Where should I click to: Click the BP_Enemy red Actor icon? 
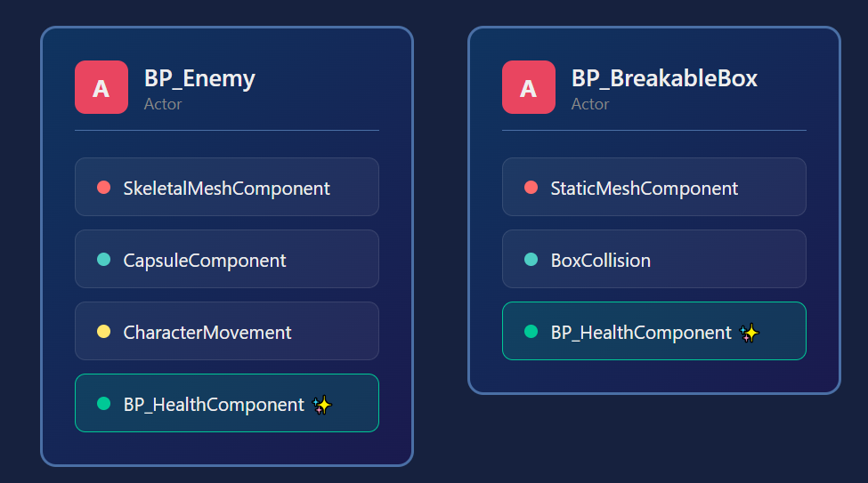pos(101,87)
